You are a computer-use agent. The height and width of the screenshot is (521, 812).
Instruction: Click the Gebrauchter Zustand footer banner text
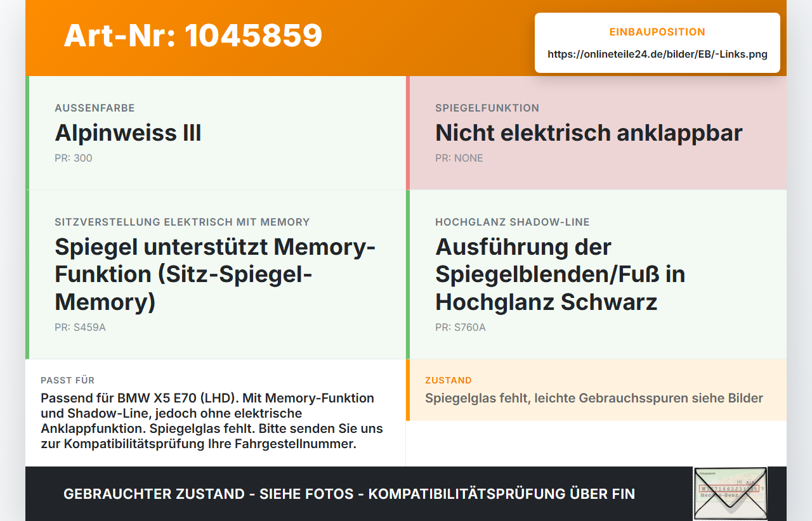pyautogui.click(x=349, y=494)
